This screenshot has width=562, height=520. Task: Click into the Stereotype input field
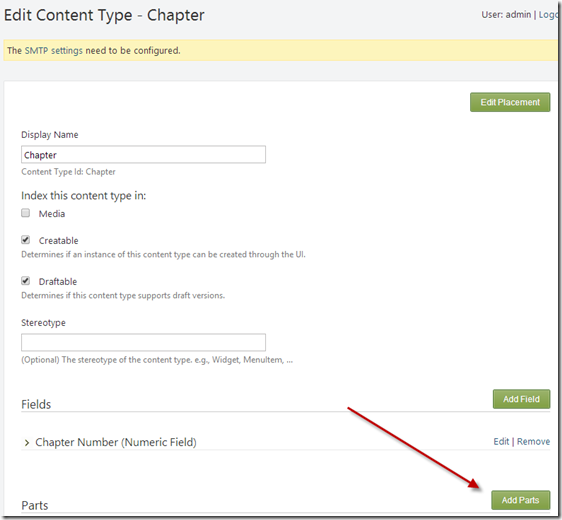click(x=143, y=342)
